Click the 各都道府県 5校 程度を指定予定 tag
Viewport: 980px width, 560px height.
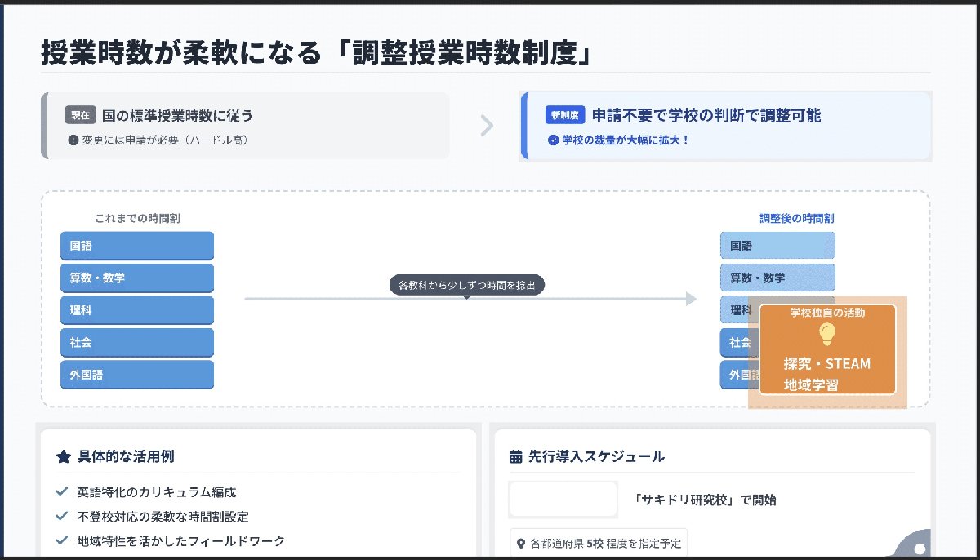pyautogui.click(x=599, y=543)
